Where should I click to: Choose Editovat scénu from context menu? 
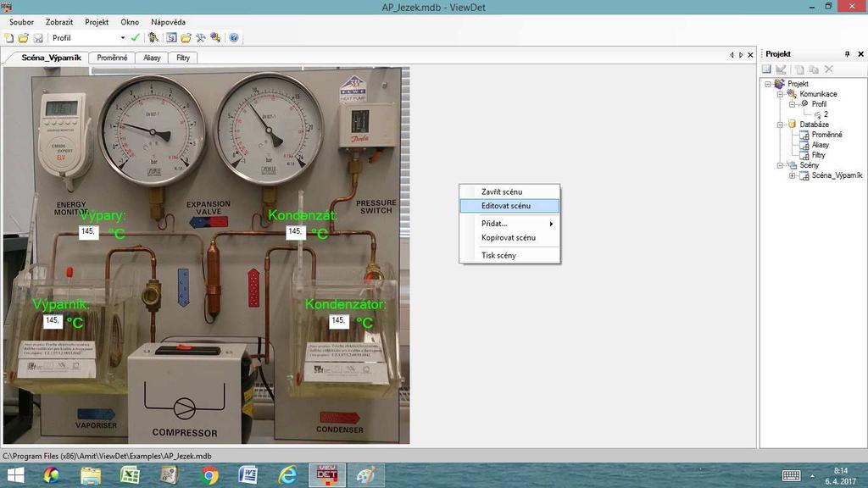tap(509, 205)
